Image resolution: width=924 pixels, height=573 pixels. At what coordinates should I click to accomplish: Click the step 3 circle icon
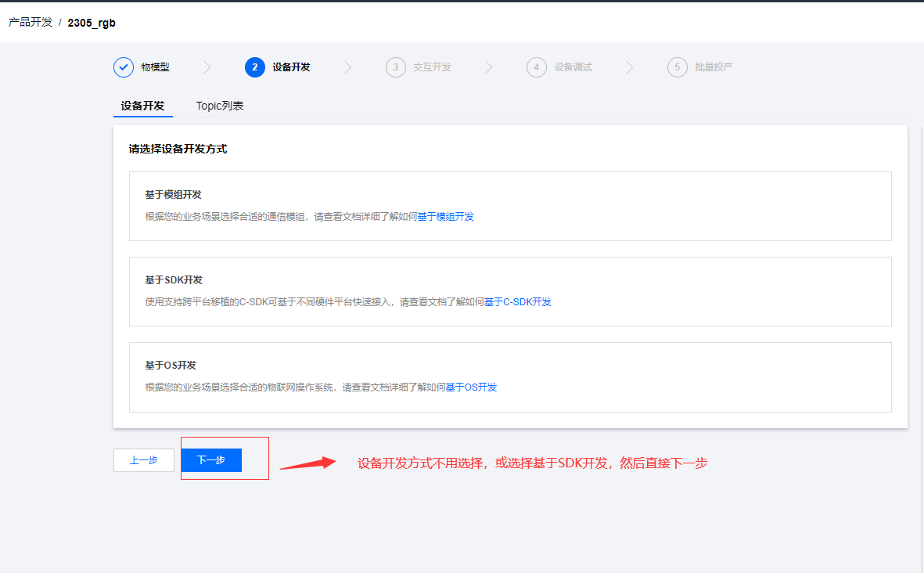click(395, 67)
